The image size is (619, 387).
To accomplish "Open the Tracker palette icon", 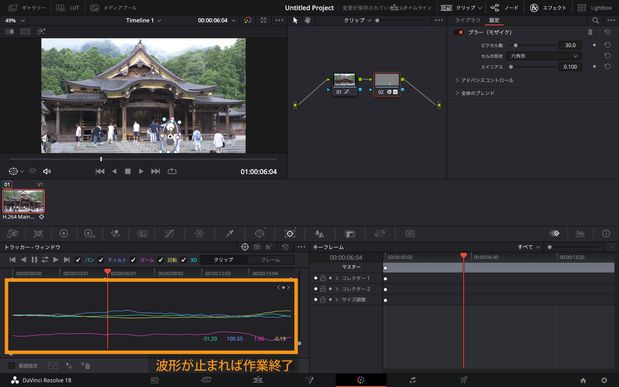I will tap(290, 234).
